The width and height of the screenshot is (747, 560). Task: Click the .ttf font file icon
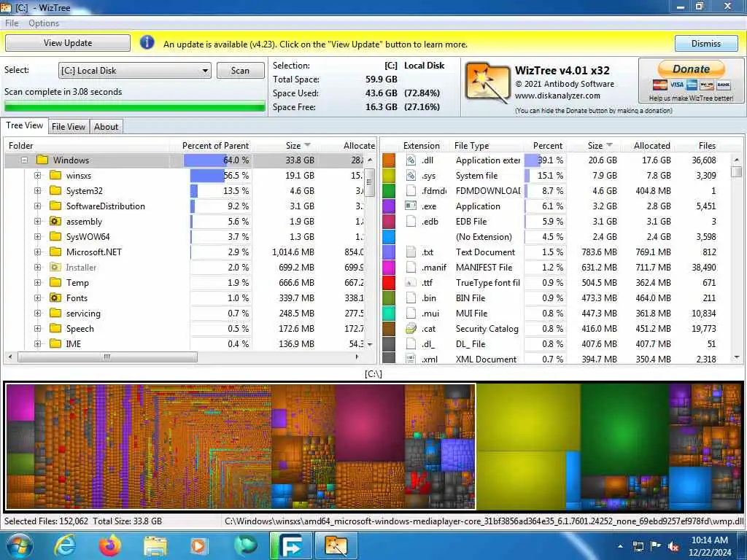(x=411, y=282)
